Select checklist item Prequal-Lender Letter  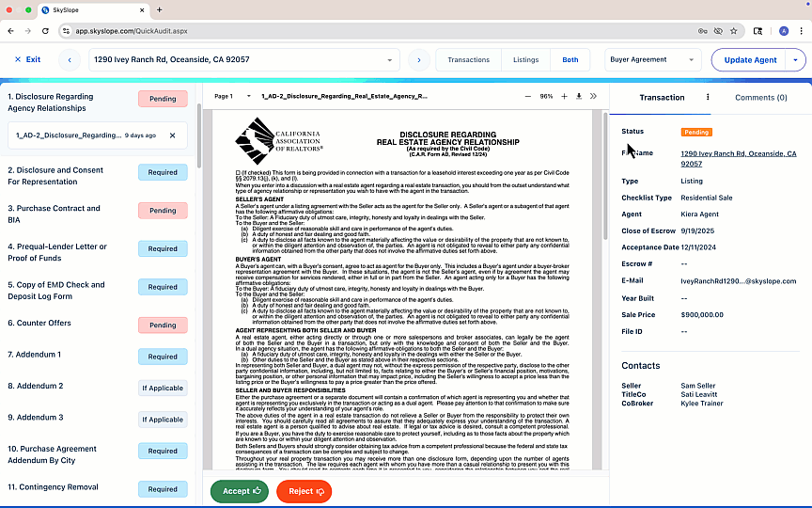click(57, 252)
